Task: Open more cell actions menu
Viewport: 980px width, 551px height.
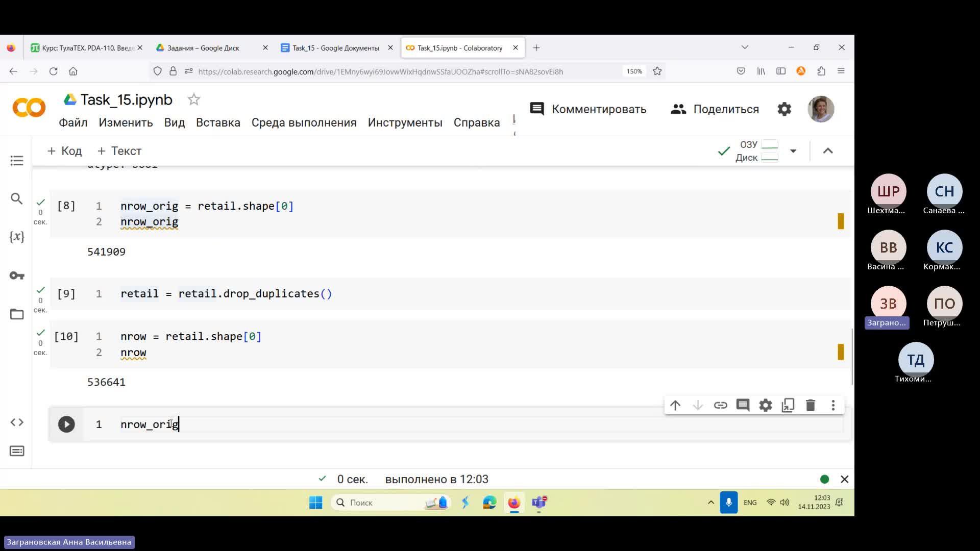Action: click(x=833, y=405)
